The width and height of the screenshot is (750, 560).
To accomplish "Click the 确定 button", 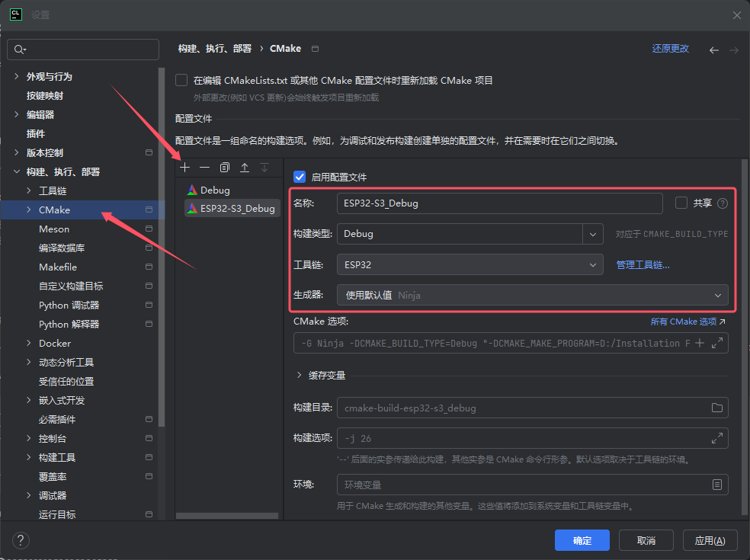I will click(582, 540).
